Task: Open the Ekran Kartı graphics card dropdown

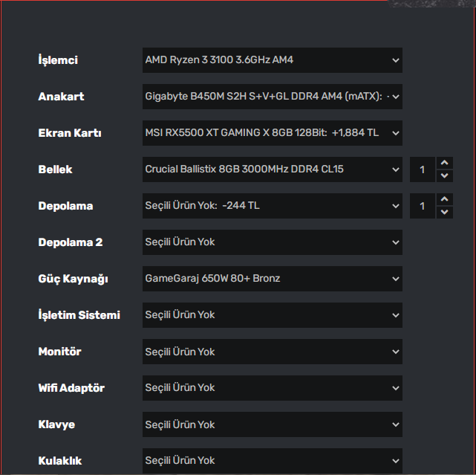Action: (272, 133)
